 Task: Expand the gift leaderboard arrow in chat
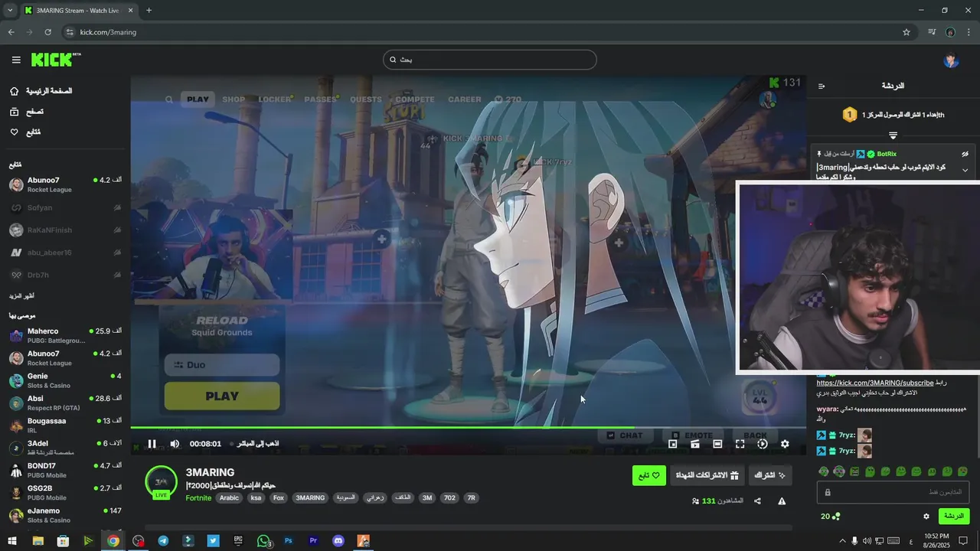(x=893, y=135)
